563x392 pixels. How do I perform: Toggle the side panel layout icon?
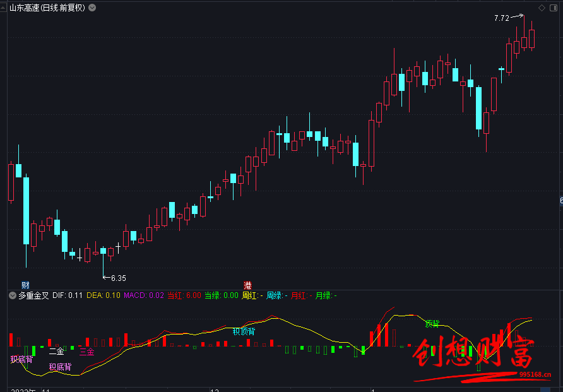(554, 8)
